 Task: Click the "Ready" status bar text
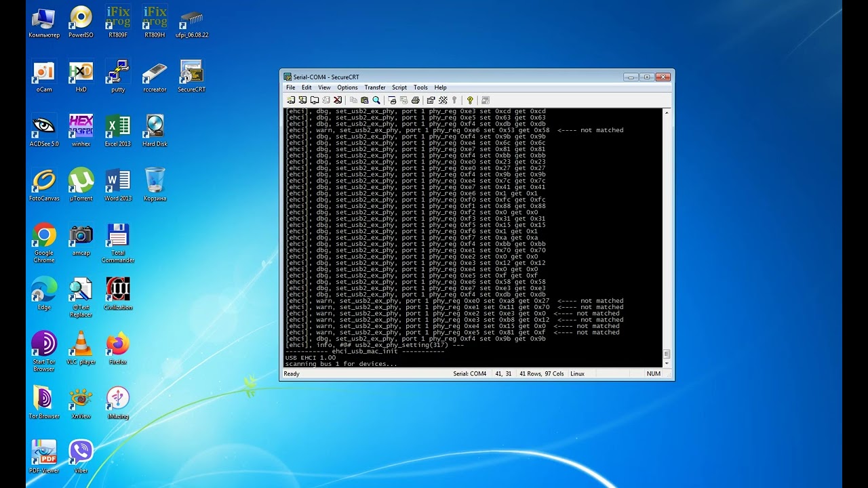[x=292, y=373]
